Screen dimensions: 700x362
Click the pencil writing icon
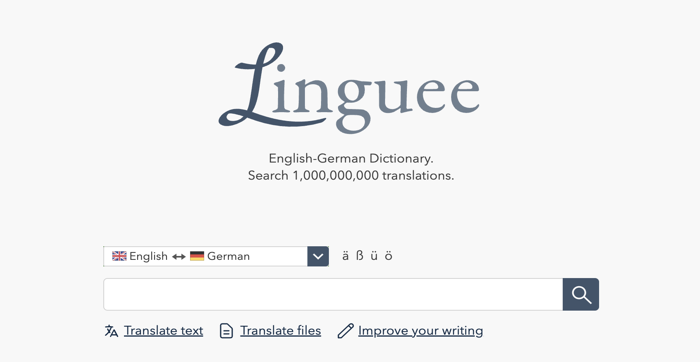[x=346, y=331]
